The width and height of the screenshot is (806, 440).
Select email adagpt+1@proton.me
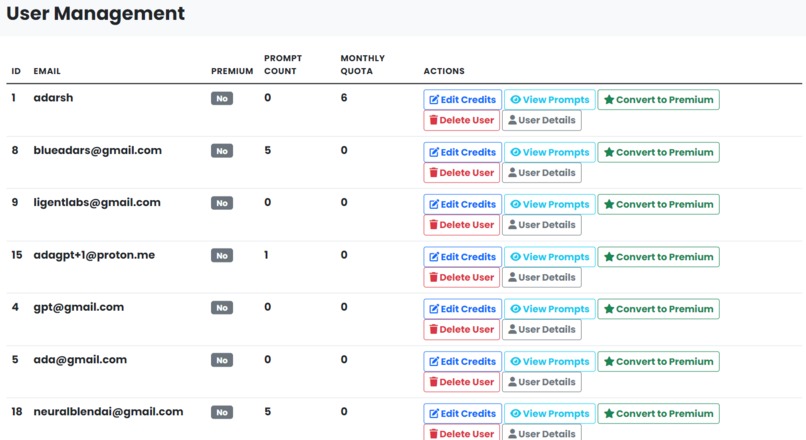(x=94, y=255)
